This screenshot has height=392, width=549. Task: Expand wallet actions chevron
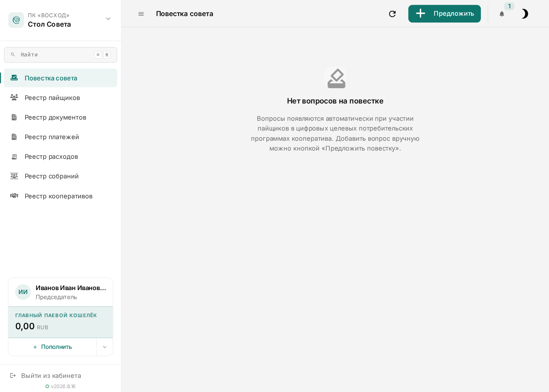105,347
